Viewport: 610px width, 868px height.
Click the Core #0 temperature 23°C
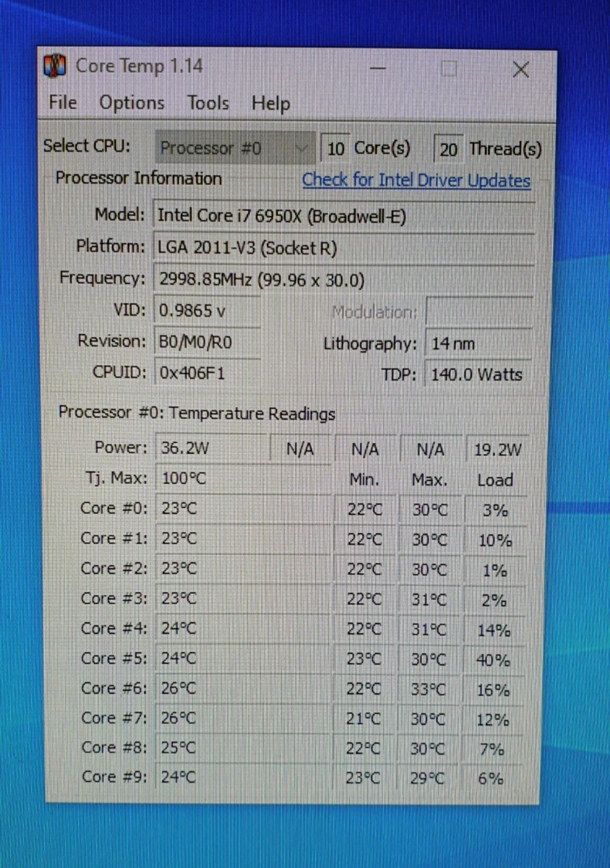click(243, 508)
